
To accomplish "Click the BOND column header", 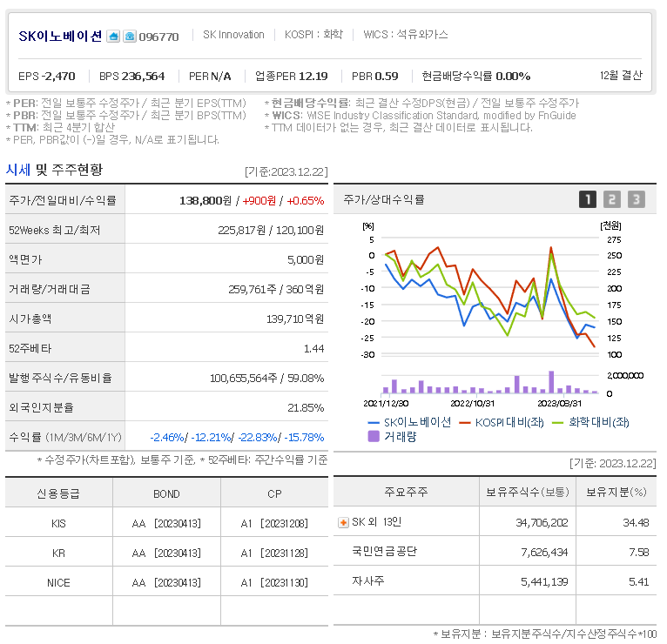I will [167, 494].
